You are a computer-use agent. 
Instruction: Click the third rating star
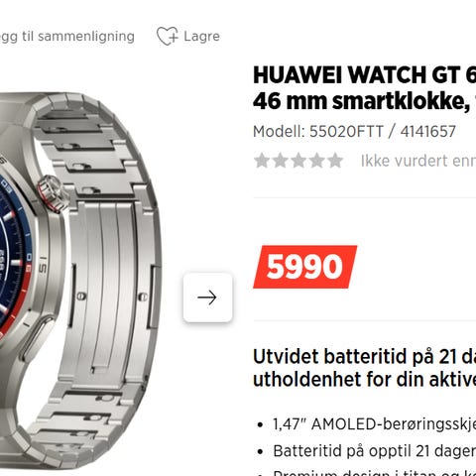[x=298, y=161]
